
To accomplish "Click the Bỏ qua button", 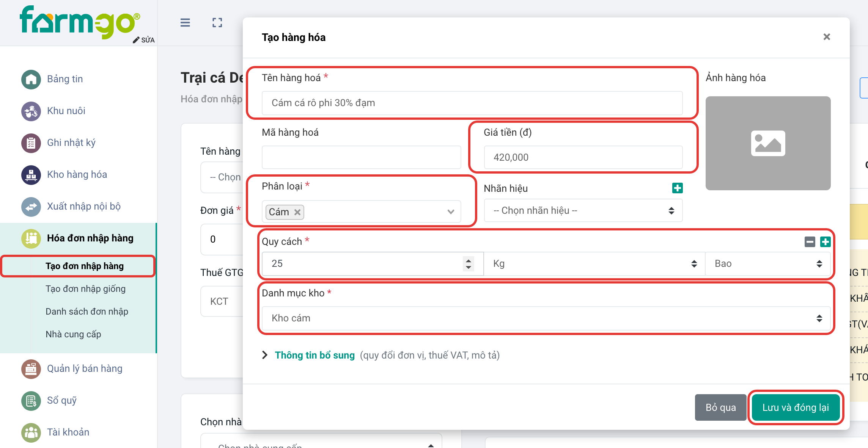I will [x=720, y=407].
